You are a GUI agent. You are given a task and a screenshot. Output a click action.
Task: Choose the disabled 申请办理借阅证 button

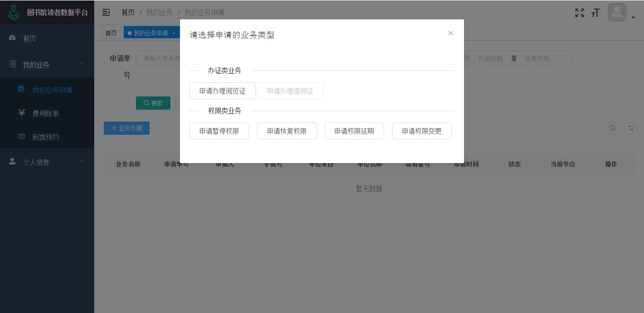click(x=290, y=91)
